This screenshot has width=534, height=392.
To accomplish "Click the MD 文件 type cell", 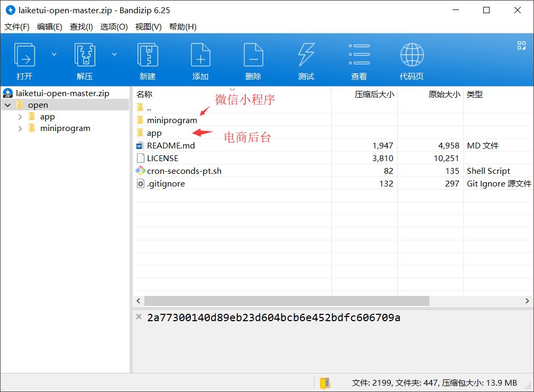I will click(483, 146).
